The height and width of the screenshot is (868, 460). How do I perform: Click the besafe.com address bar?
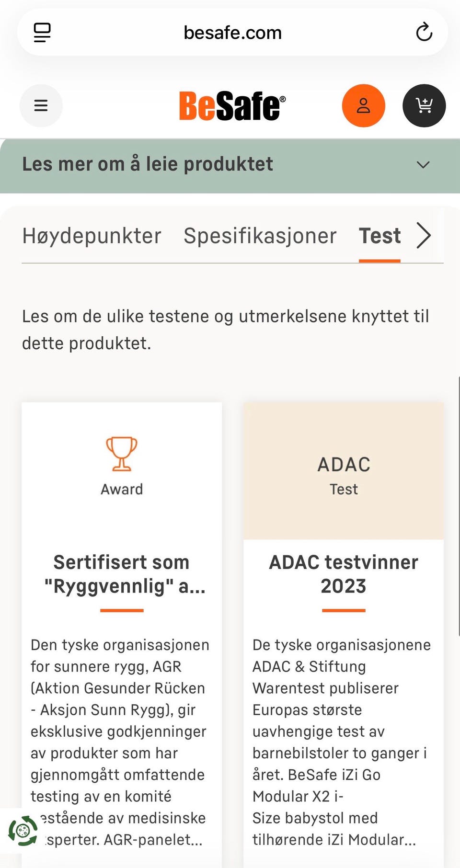[233, 33]
